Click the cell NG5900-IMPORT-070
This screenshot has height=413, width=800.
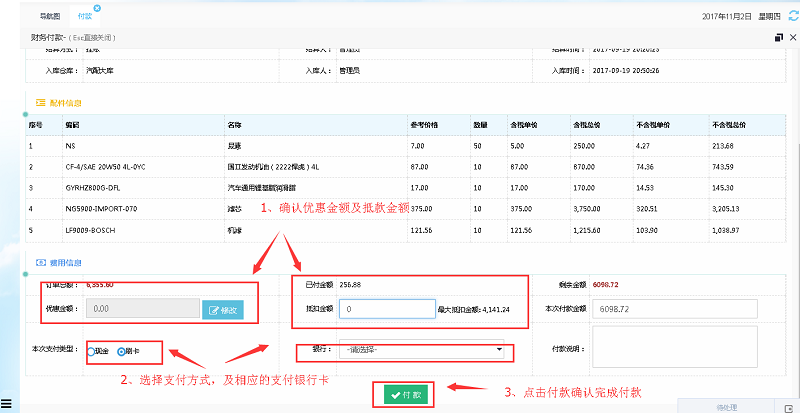click(x=101, y=209)
